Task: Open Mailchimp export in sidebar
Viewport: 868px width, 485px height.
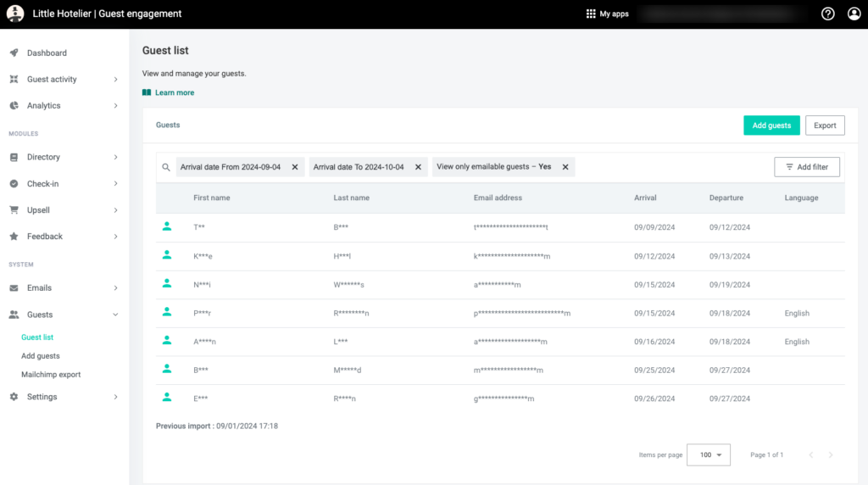Action: pos(51,374)
